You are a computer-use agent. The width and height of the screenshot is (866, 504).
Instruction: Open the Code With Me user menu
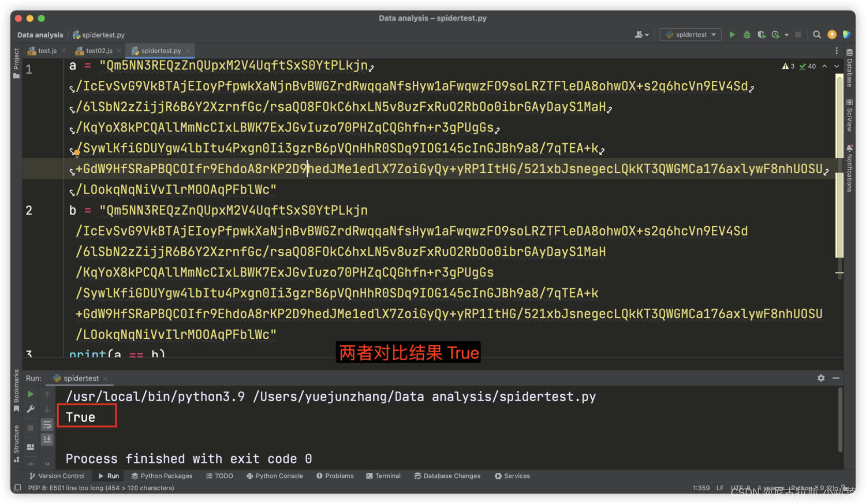click(x=641, y=35)
